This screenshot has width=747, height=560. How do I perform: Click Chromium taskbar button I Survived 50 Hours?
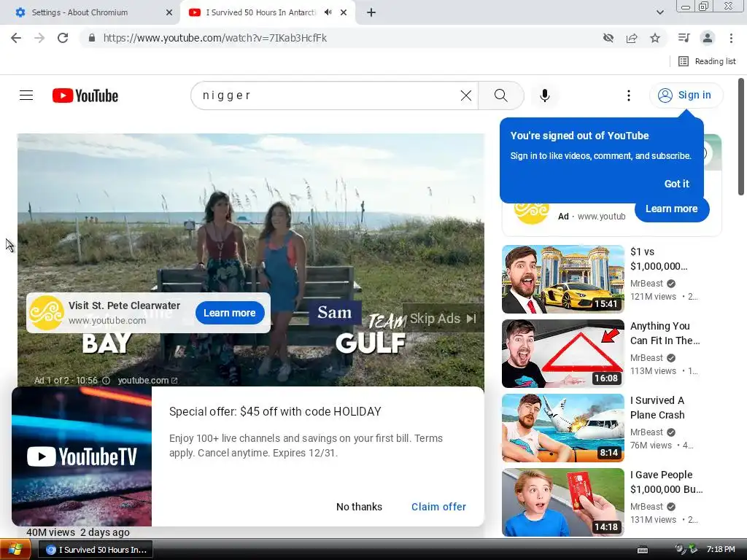point(96,550)
